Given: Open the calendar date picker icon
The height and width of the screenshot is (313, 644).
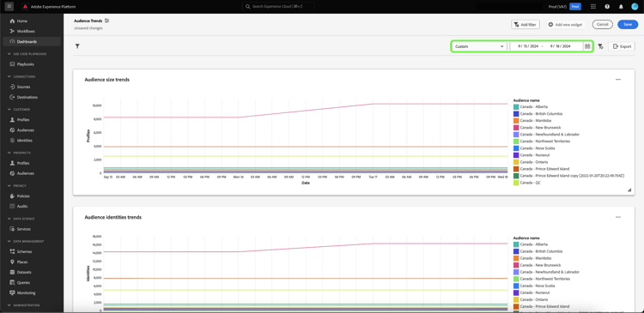Looking at the screenshot, I should point(587,46).
